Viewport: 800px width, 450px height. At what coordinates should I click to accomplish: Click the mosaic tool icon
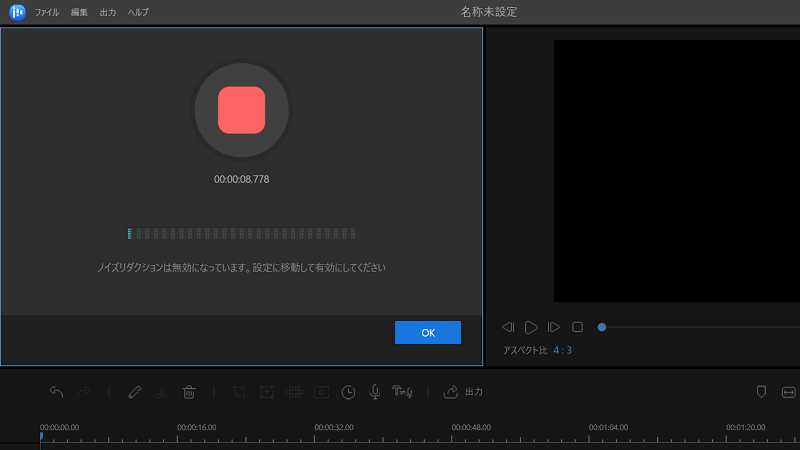pyautogui.click(x=294, y=392)
